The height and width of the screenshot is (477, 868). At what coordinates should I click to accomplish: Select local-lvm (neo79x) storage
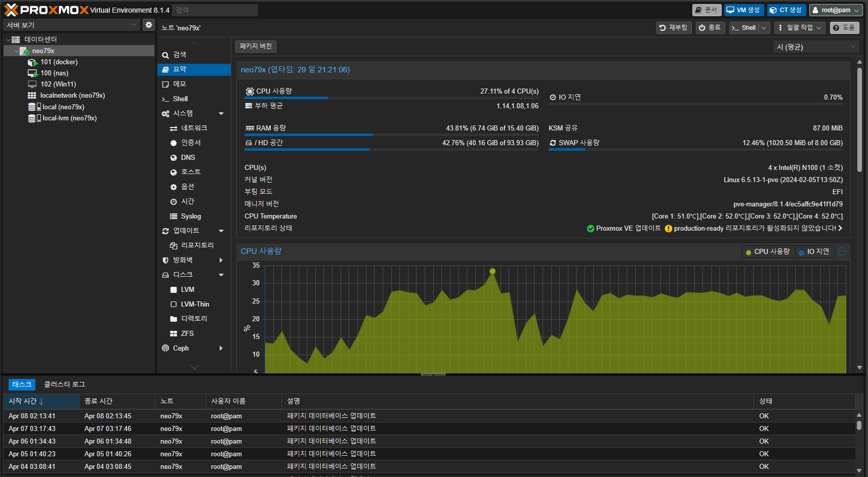pyautogui.click(x=68, y=118)
